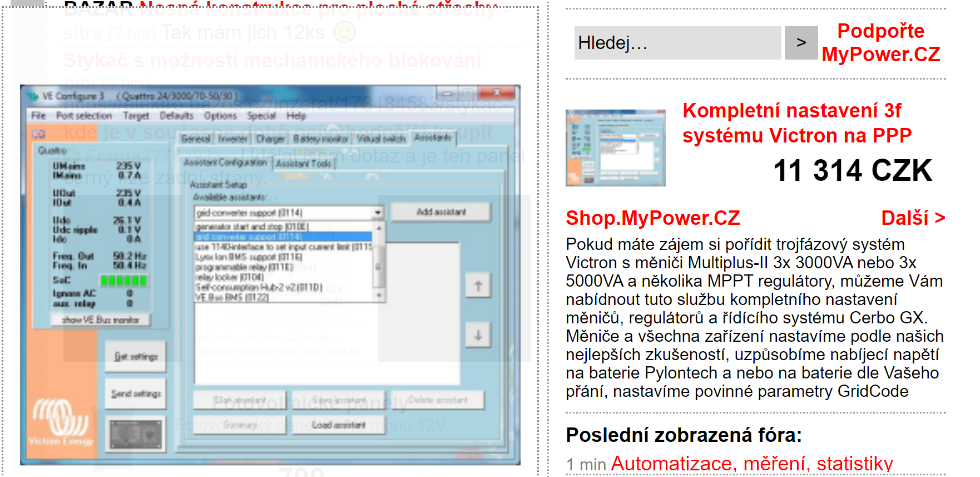Switch to the Battery monitor tab

(x=321, y=139)
